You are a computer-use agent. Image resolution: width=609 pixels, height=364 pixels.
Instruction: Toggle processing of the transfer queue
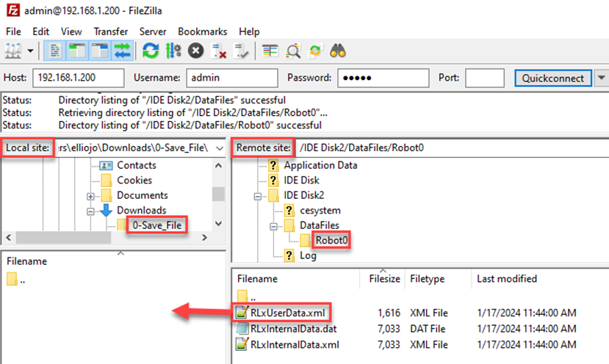173,51
